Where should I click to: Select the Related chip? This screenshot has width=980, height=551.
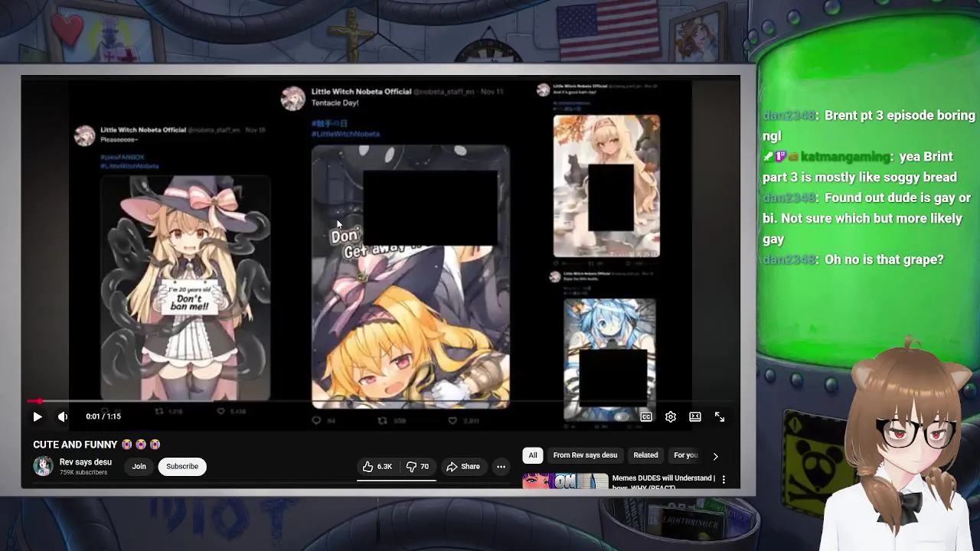coord(645,455)
